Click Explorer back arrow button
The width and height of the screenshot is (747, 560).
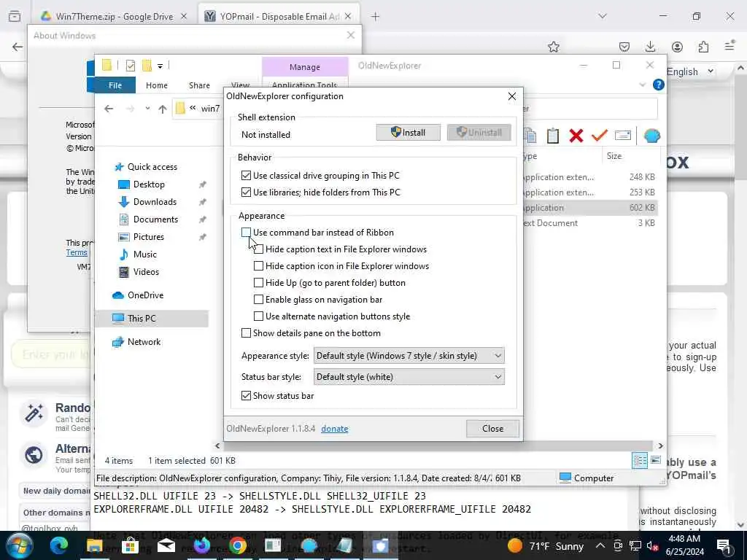click(x=109, y=109)
